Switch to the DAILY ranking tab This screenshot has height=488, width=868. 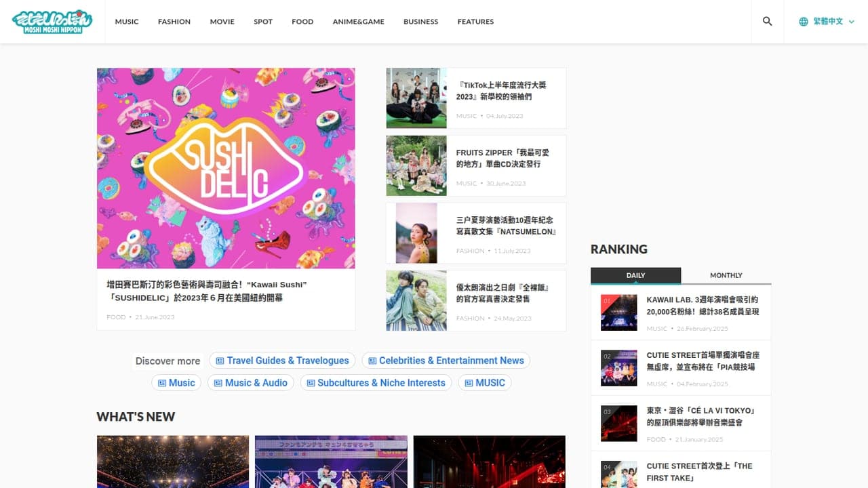[x=635, y=275]
